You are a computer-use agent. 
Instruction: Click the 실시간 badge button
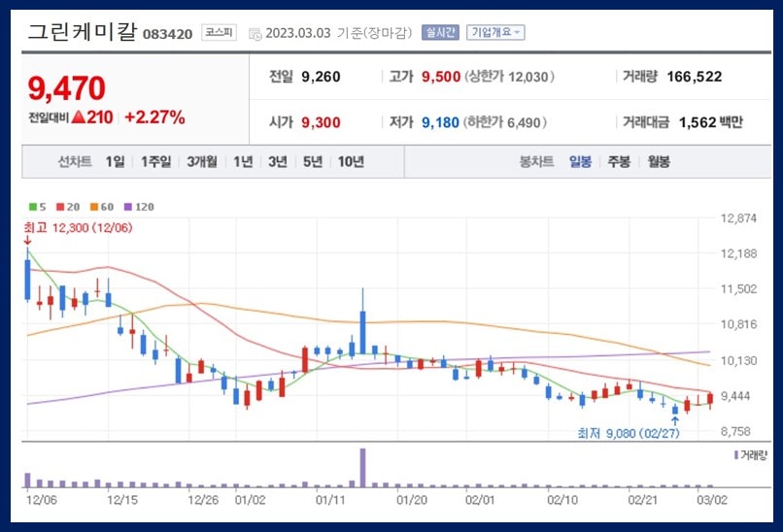coord(440,33)
